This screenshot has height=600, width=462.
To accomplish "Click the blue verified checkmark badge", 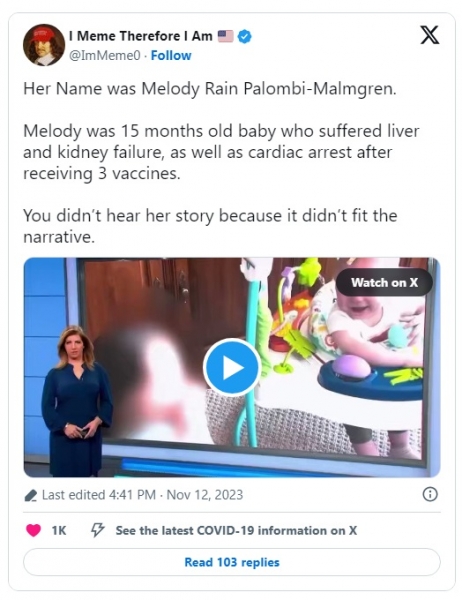I will 245,37.
